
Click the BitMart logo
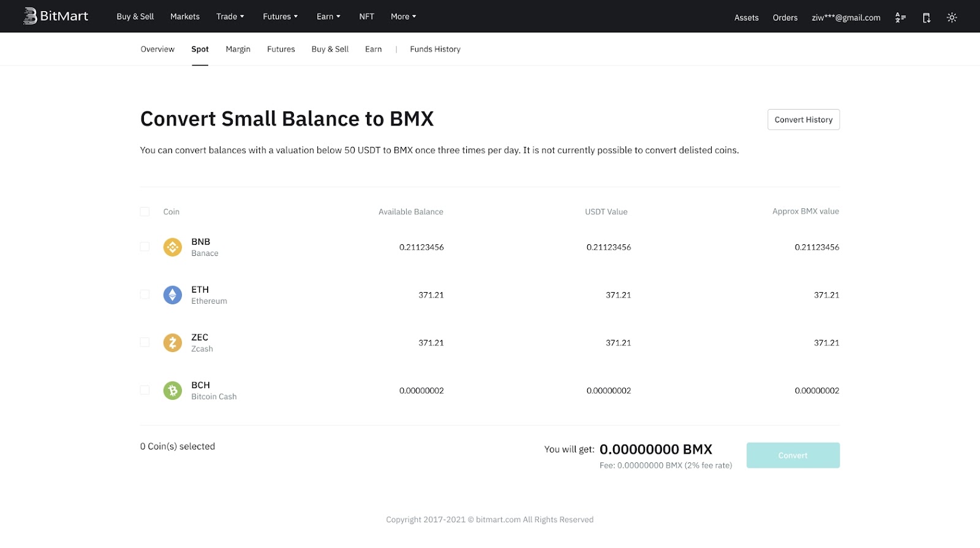click(x=56, y=16)
